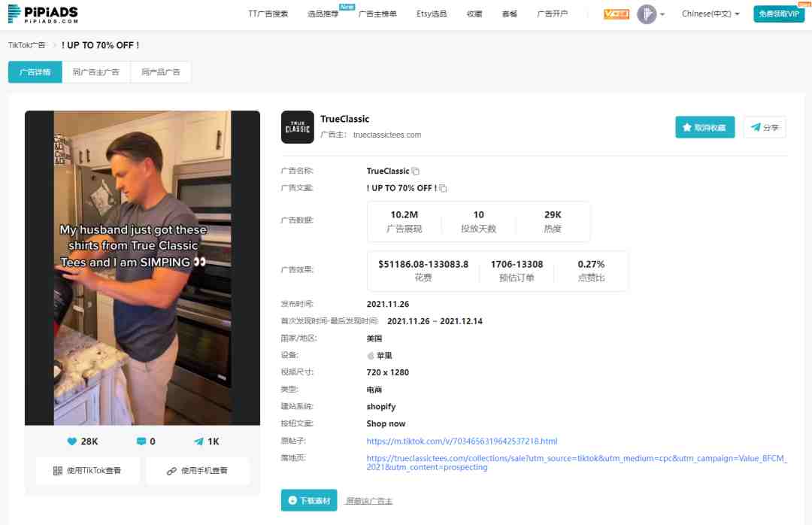Play the TrueClassic ad video preview
Image resolution: width=812 pixels, height=525 pixels.
pyautogui.click(x=142, y=268)
